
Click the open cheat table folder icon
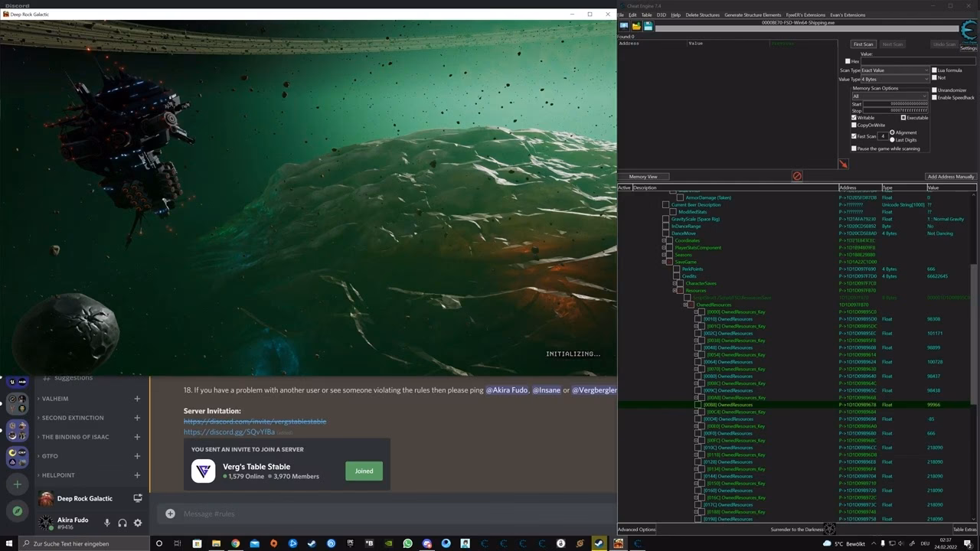coord(636,26)
